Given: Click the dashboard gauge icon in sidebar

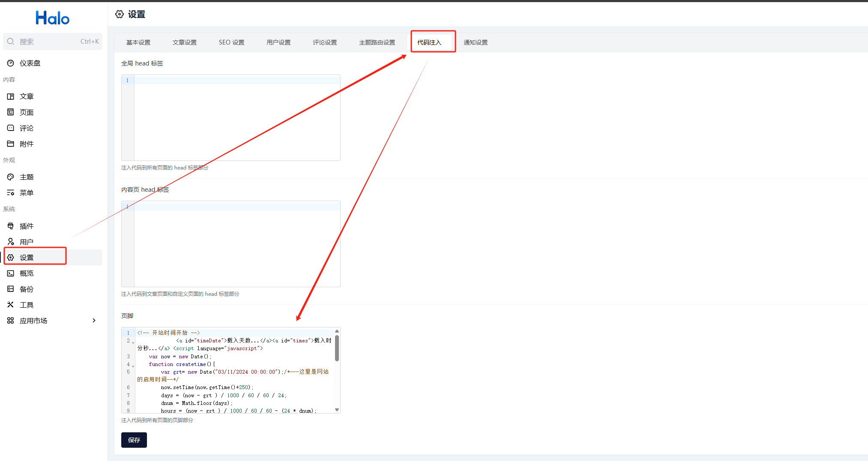Looking at the screenshot, I should click(11, 63).
